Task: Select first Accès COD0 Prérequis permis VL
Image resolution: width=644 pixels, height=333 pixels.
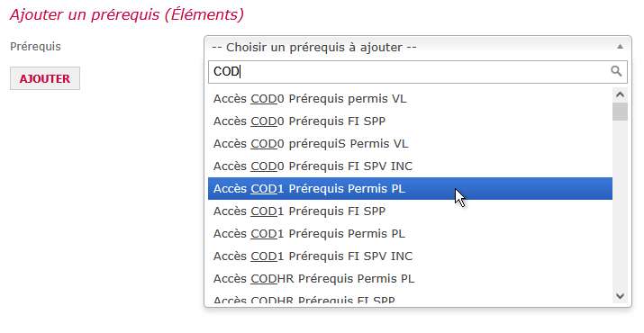Action: click(410, 99)
